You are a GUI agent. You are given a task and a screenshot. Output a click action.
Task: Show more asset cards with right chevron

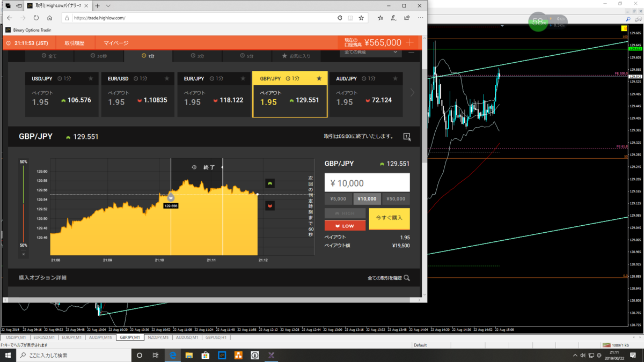tap(412, 93)
